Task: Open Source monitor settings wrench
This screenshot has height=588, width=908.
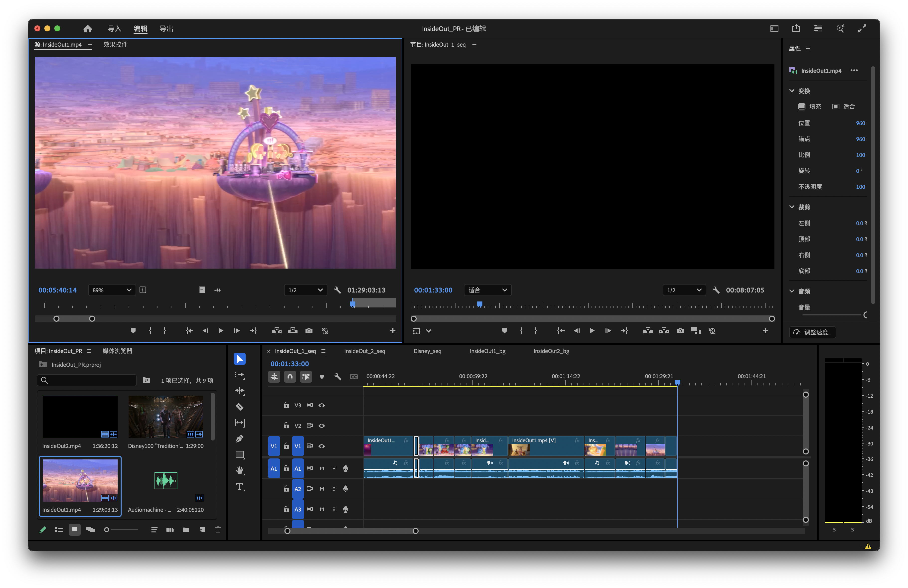Action: (337, 290)
